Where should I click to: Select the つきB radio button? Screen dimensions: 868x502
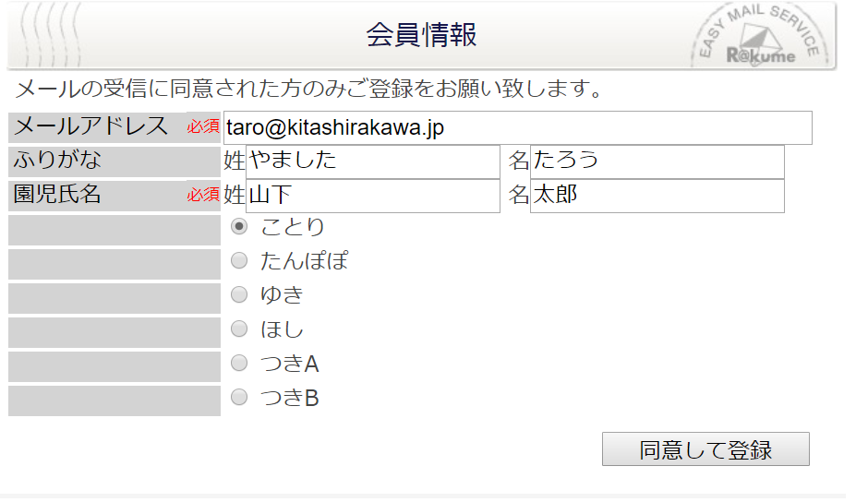[x=239, y=397]
